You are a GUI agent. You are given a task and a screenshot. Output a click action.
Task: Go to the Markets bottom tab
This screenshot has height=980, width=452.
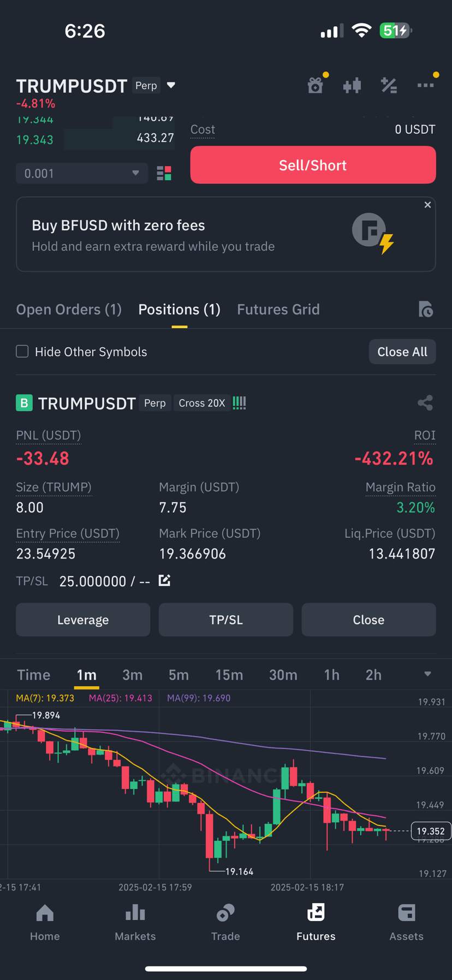135,923
